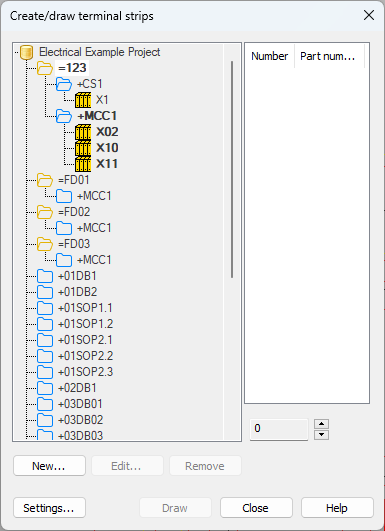Select the X10 terminal strip icon
The height and width of the screenshot is (531, 385).
click(83, 148)
